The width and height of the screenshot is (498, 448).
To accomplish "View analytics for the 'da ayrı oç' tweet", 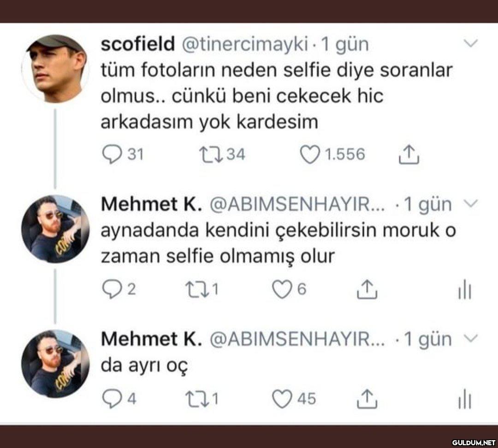I will coord(464,400).
